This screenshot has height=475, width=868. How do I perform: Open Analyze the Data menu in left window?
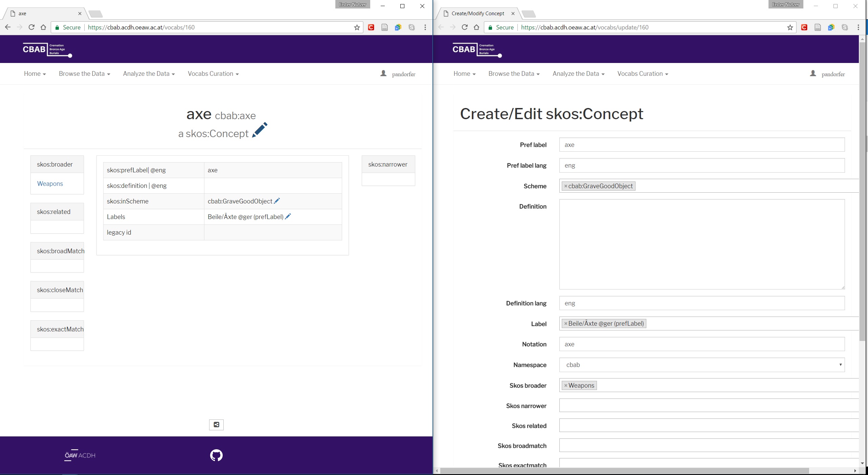149,74
